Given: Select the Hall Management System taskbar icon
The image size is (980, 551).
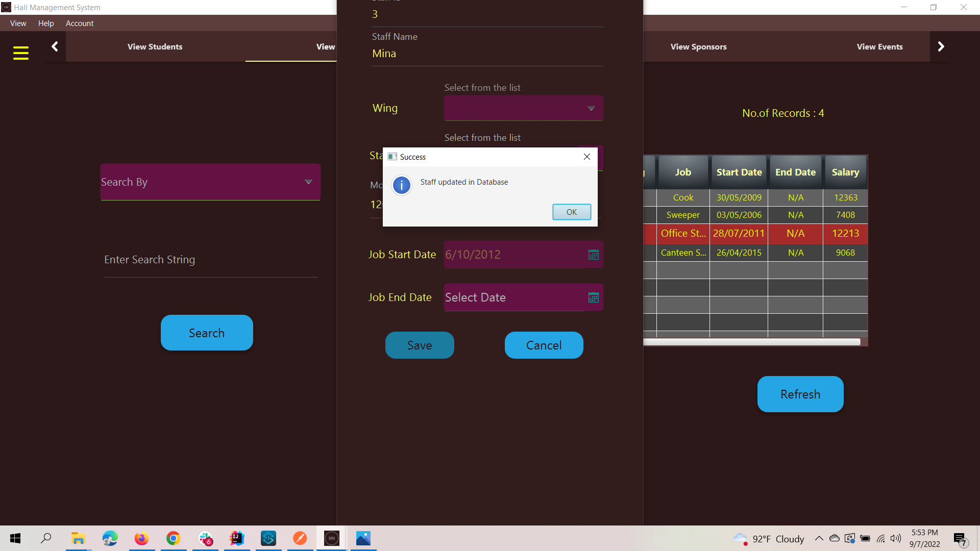Looking at the screenshot, I should [331, 538].
